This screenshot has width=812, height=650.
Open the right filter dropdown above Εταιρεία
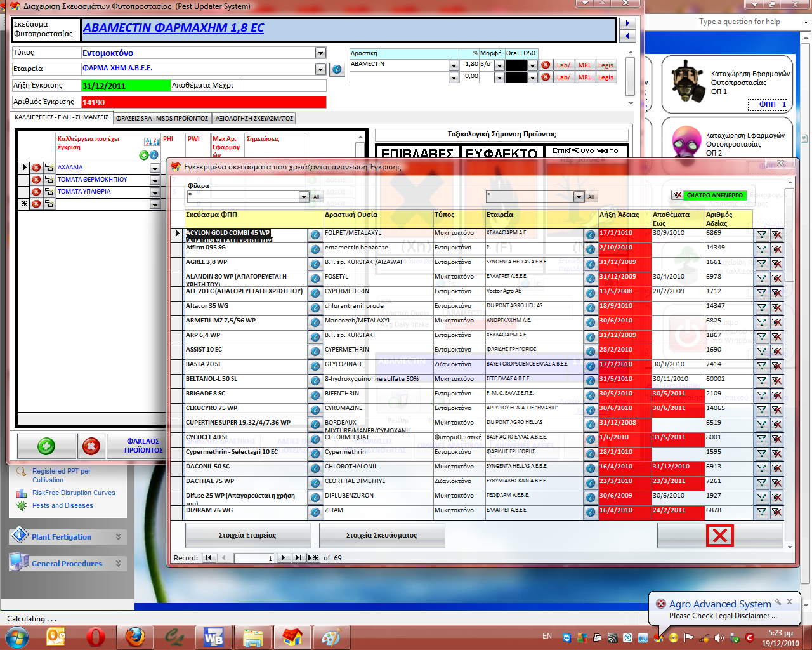(579, 197)
